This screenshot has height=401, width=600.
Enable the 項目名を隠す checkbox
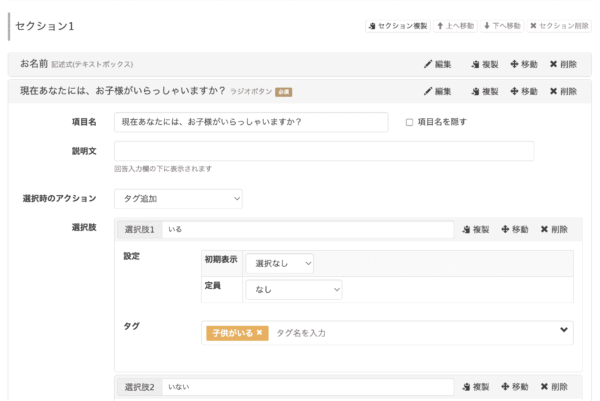pyautogui.click(x=409, y=122)
